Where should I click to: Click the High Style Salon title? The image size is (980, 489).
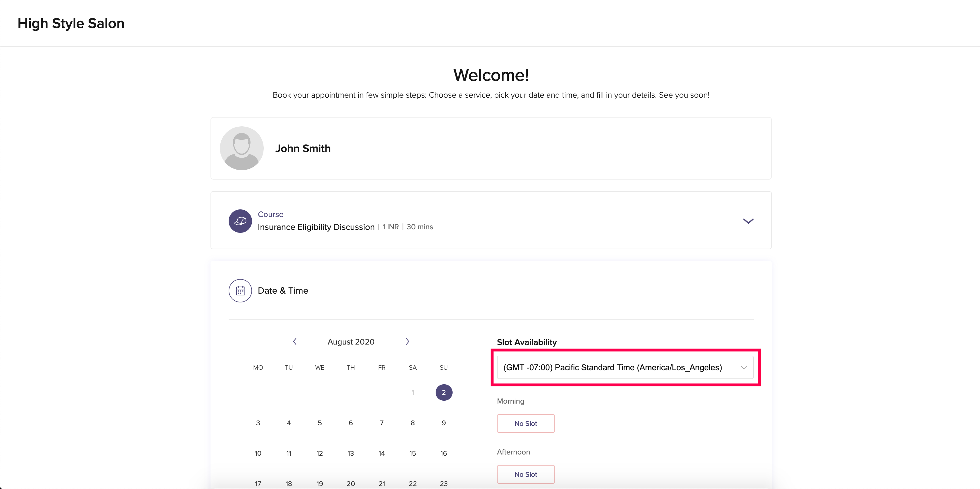tap(71, 23)
